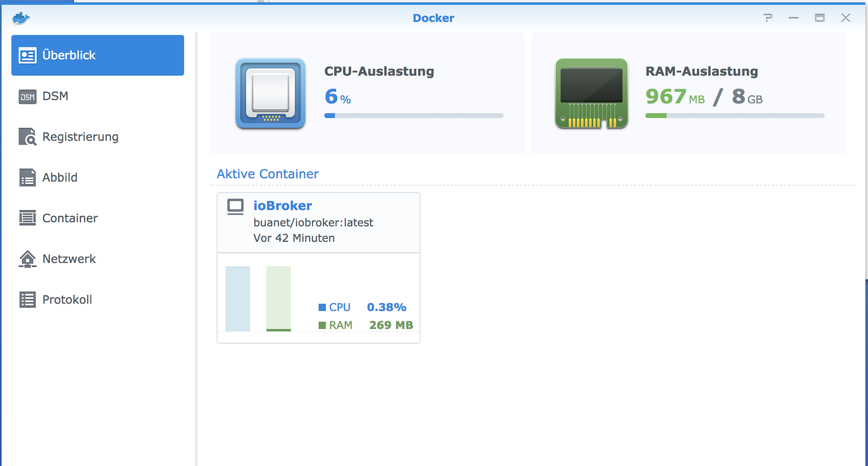Screen dimensions: 868x466
Task: Click the Docker window title
Action: click(x=434, y=18)
